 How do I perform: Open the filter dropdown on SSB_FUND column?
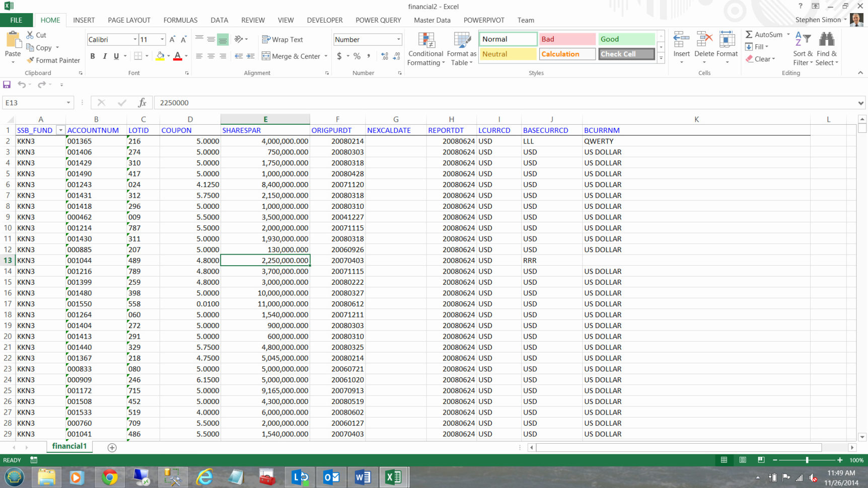pos(60,130)
